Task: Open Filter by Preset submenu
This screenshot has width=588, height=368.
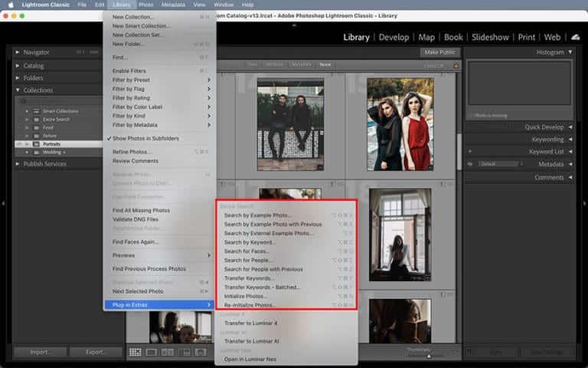Action: [159, 80]
